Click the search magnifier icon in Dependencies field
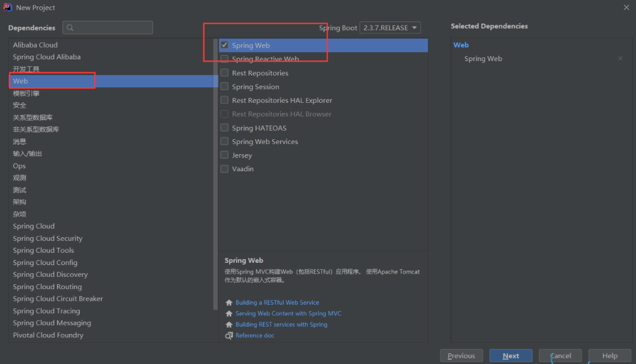The image size is (636, 364). point(70,27)
